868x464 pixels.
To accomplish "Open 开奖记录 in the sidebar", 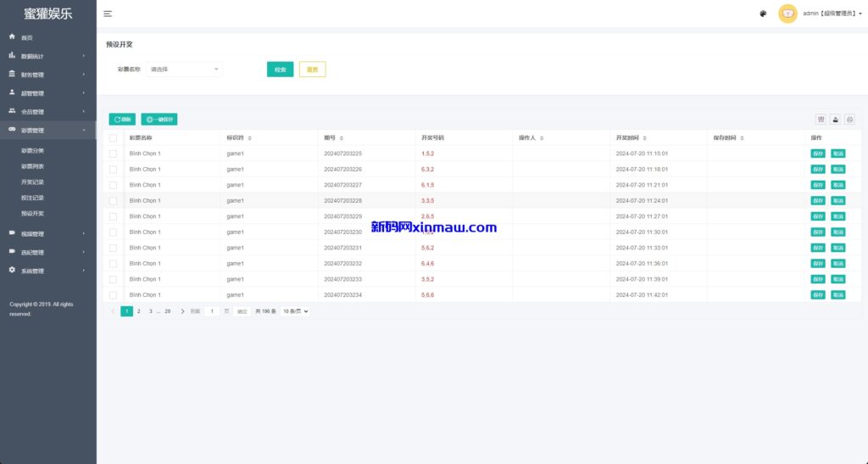I will 32,182.
